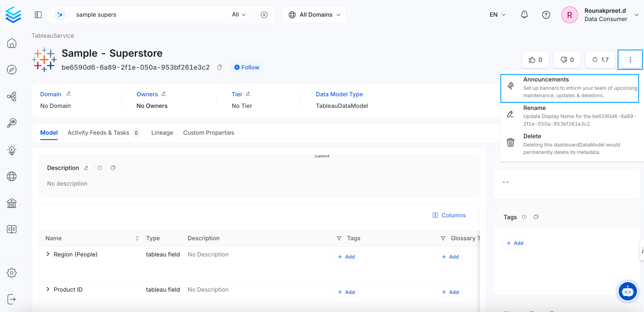Open the Insights lightbulb icon
This screenshot has width=644, height=312.
(x=12, y=150)
